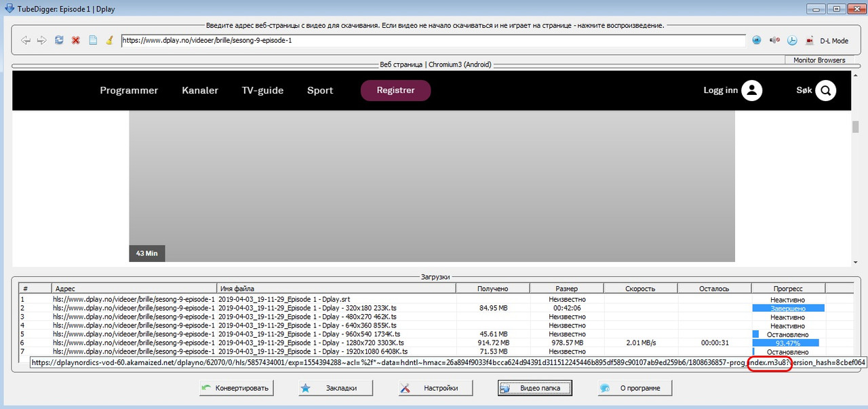868x409 pixels.
Task: Click the 84.95 MB received value
Action: [x=492, y=308]
